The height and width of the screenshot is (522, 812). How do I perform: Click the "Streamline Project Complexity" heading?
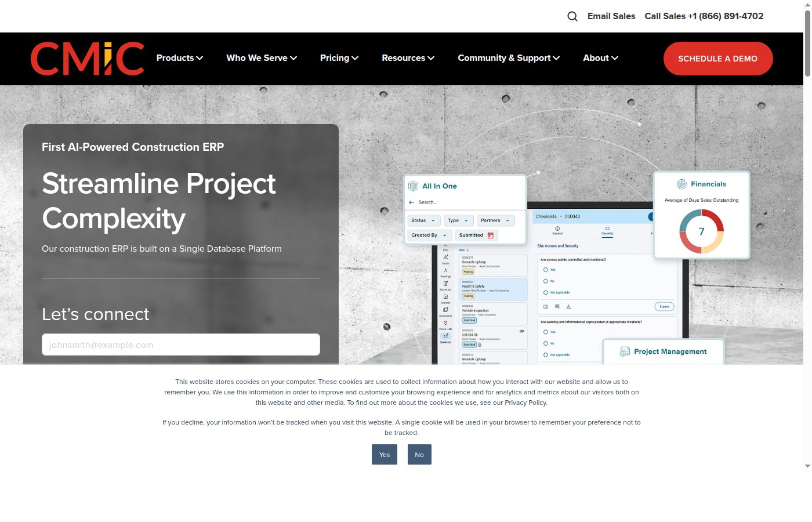[x=159, y=201]
